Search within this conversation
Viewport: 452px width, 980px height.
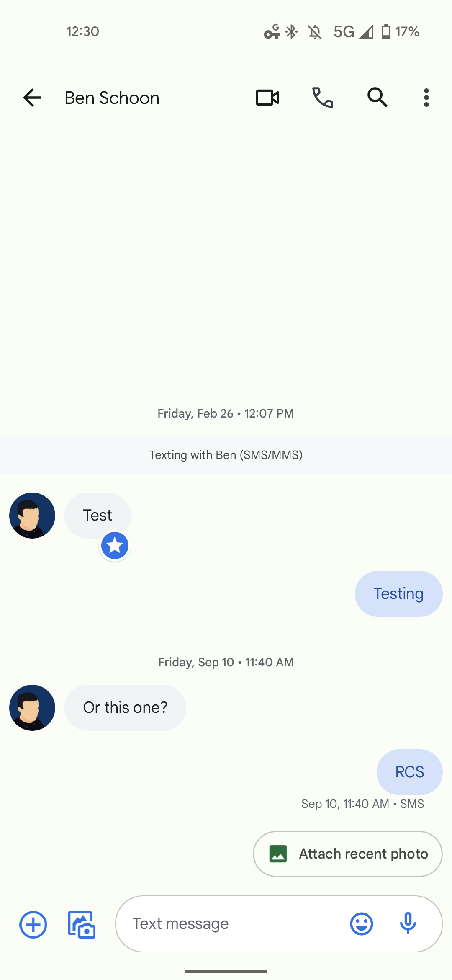point(377,98)
